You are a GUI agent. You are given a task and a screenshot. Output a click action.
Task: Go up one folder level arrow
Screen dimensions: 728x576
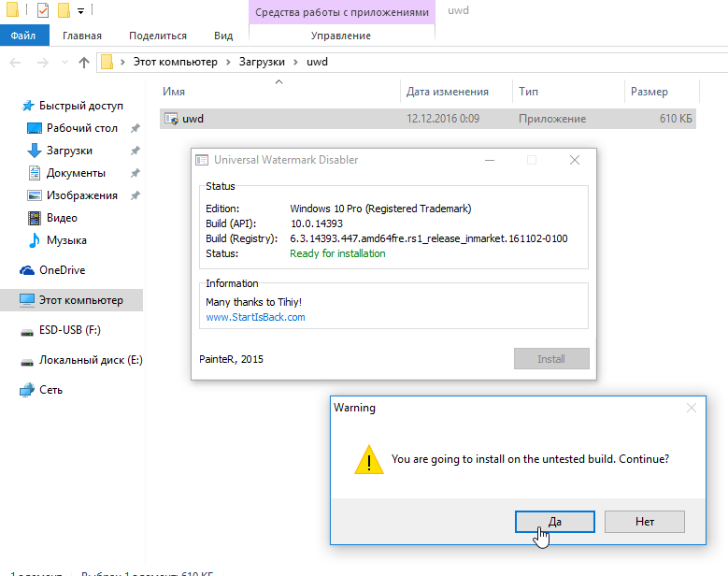84,63
